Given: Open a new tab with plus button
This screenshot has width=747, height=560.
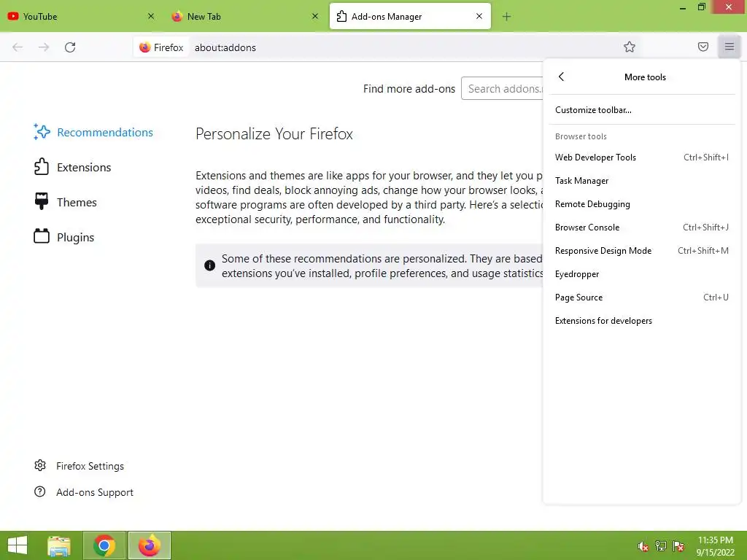Looking at the screenshot, I should [x=506, y=17].
